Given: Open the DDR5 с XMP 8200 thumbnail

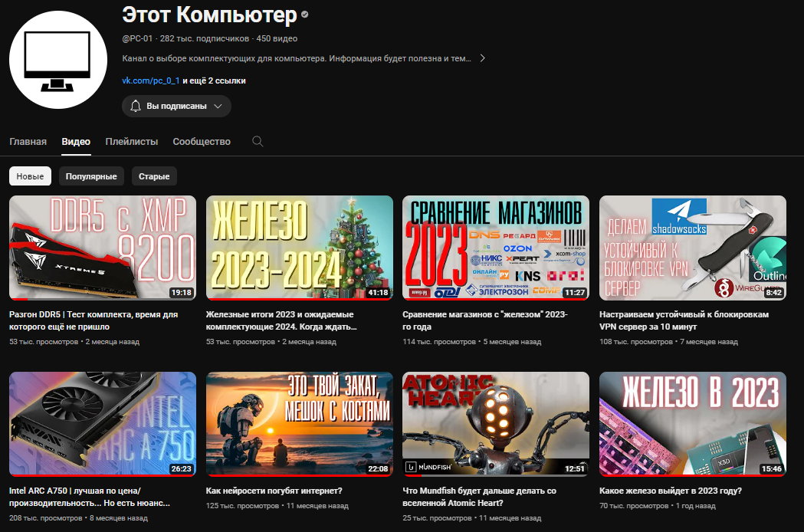Looking at the screenshot, I should (x=103, y=248).
